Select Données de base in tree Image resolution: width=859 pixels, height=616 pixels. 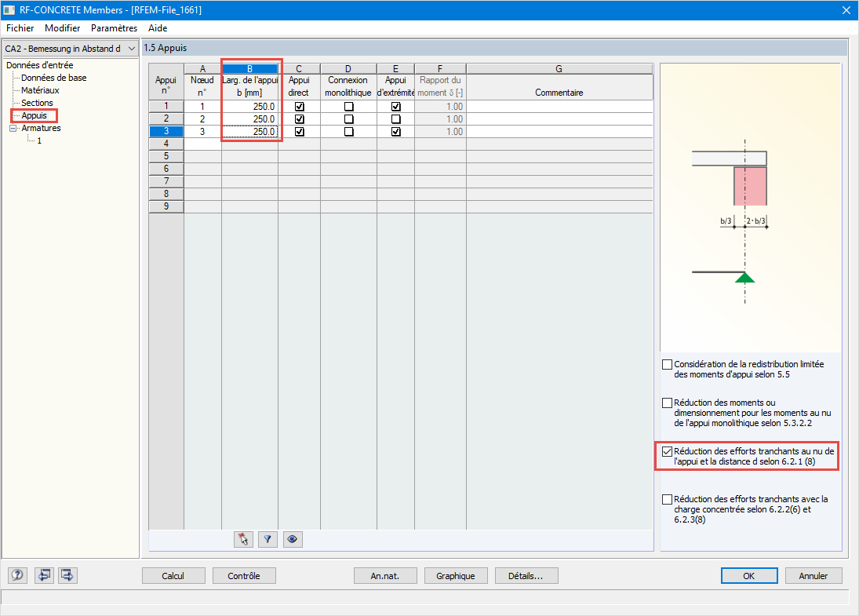(53, 78)
